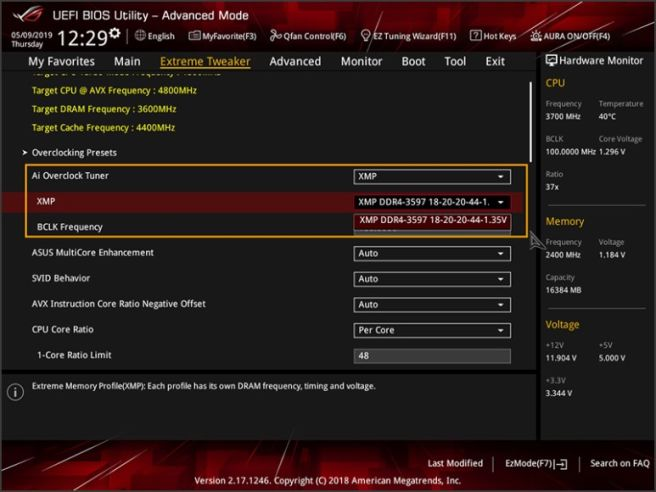The image size is (656, 492).
Task: Click CPU temperature value 40°C
Action: point(607,116)
